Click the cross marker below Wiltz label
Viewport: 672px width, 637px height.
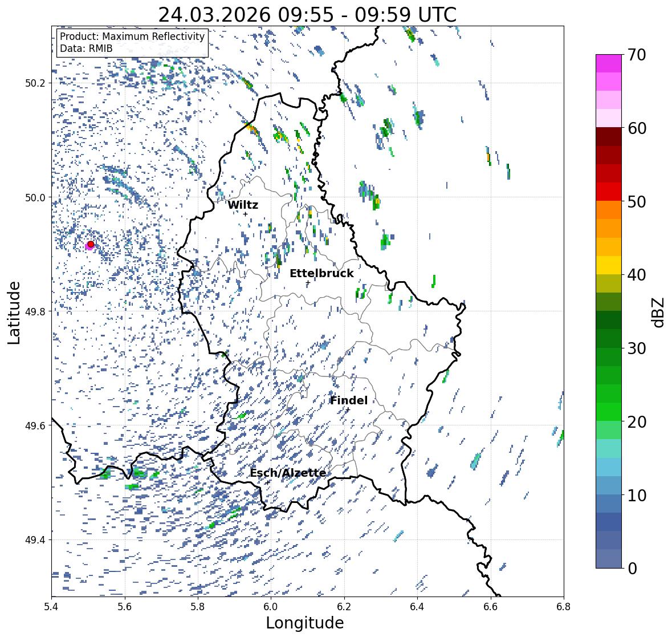(x=246, y=214)
